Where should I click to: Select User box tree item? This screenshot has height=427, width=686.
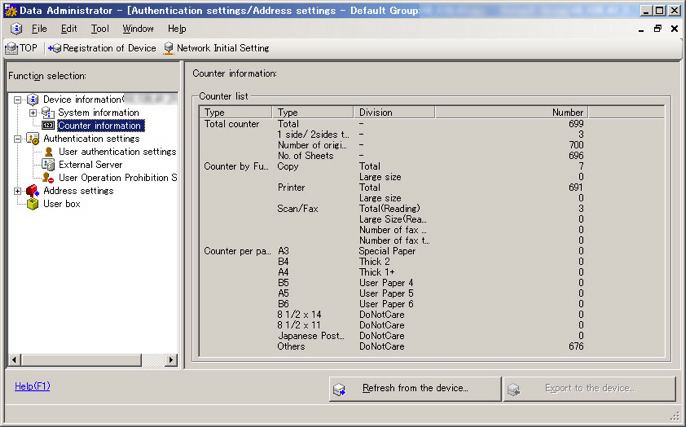click(x=62, y=204)
